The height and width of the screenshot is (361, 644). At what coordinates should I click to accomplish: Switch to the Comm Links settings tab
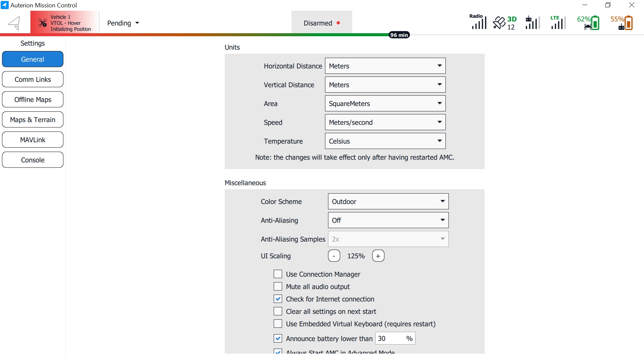[x=33, y=80]
